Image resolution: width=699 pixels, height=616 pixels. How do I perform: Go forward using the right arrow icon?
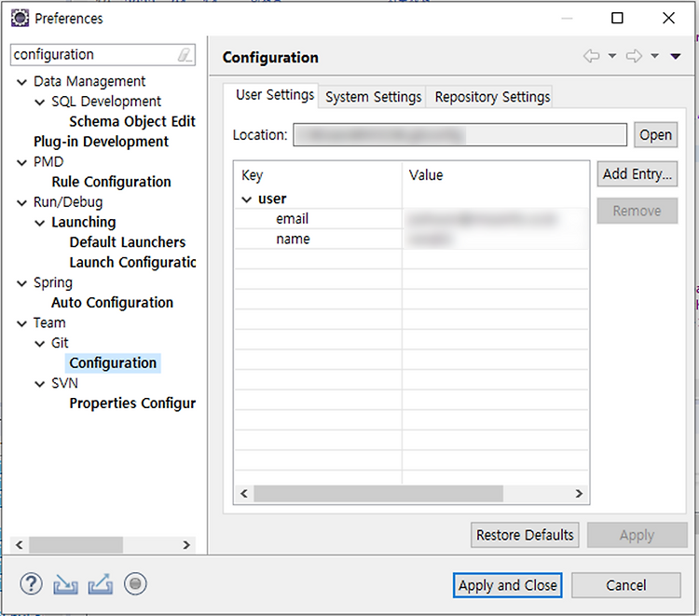[x=634, y=56]
